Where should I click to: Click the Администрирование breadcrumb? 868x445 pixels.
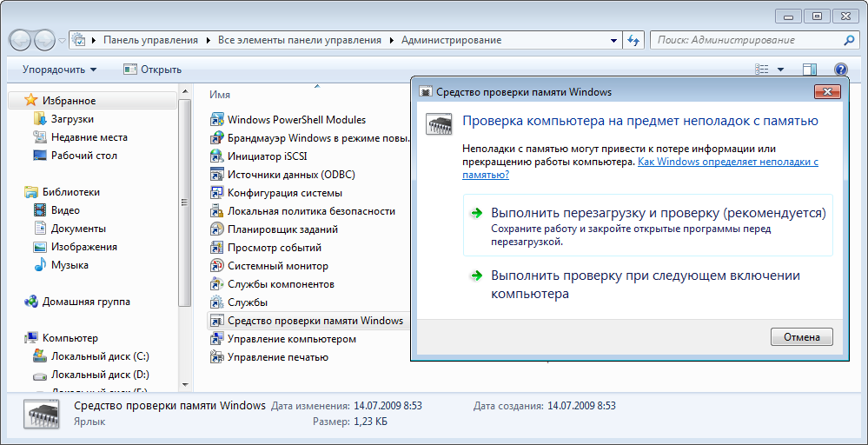click(x=451, y=40)
